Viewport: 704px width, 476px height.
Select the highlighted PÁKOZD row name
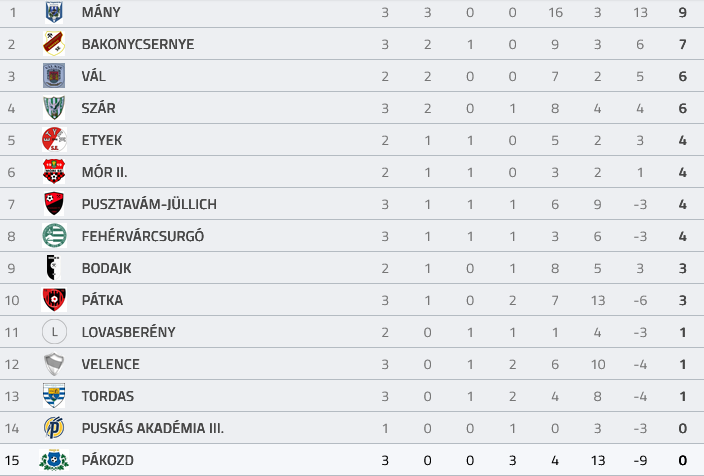pos(108,460)
